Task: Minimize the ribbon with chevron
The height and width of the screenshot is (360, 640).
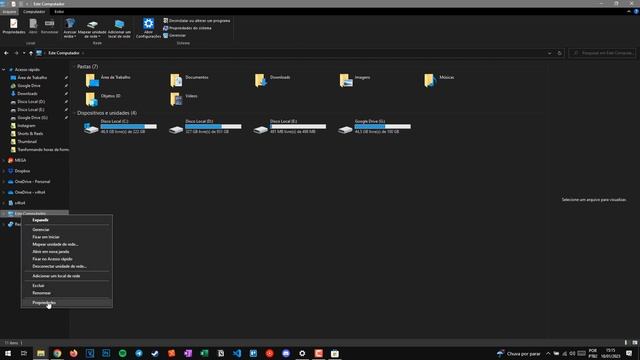Action: [x=629, y=12]
